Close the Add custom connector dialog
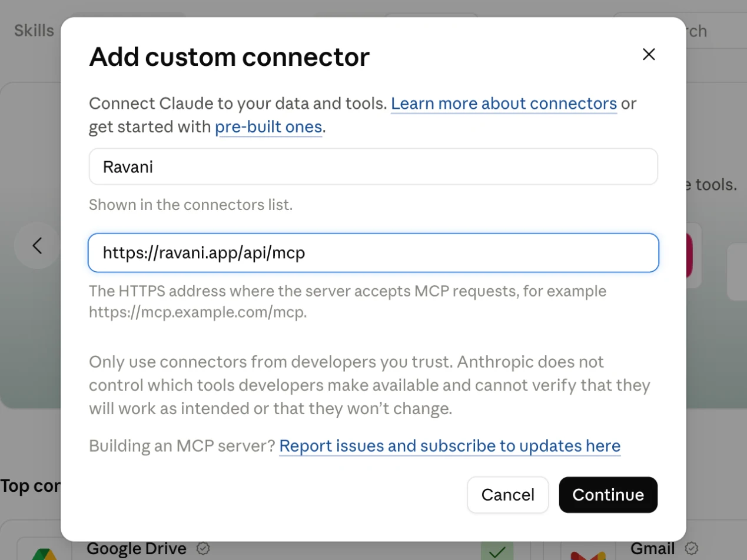The width and height of the screenshot is (747, 560). (x=648, y=55)
